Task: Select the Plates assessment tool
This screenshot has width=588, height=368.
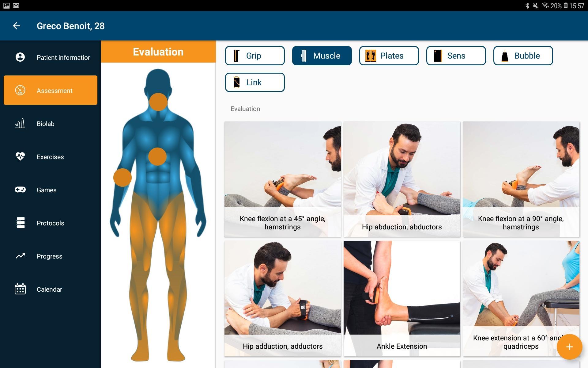Action: 389,56
